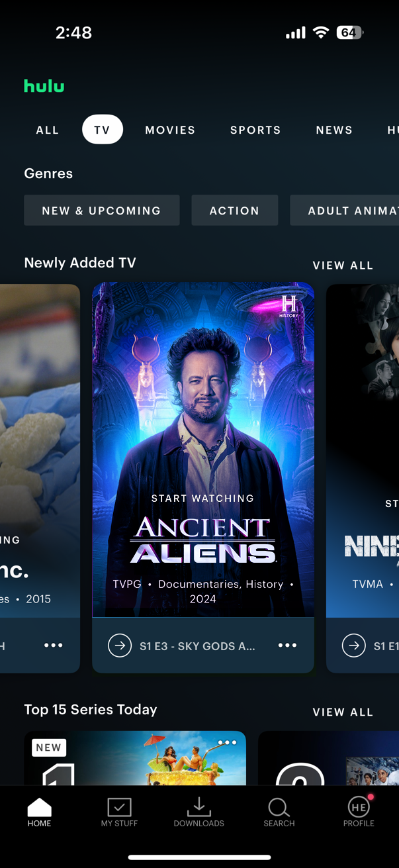Switch to the MOVIES tab
Image resolution: width=399 pixels, height=868 pixels.
[170, 130]
